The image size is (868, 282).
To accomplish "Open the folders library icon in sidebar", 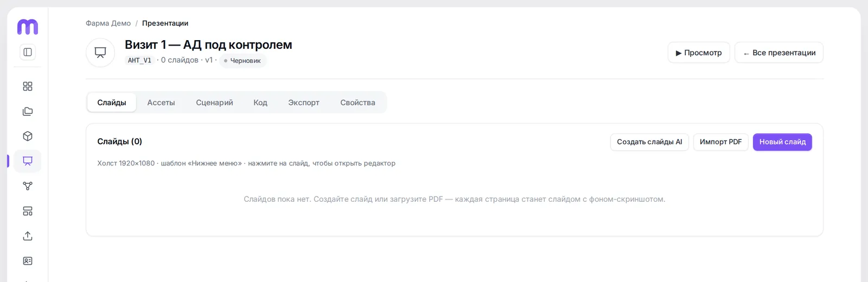I will coord(28,111).
